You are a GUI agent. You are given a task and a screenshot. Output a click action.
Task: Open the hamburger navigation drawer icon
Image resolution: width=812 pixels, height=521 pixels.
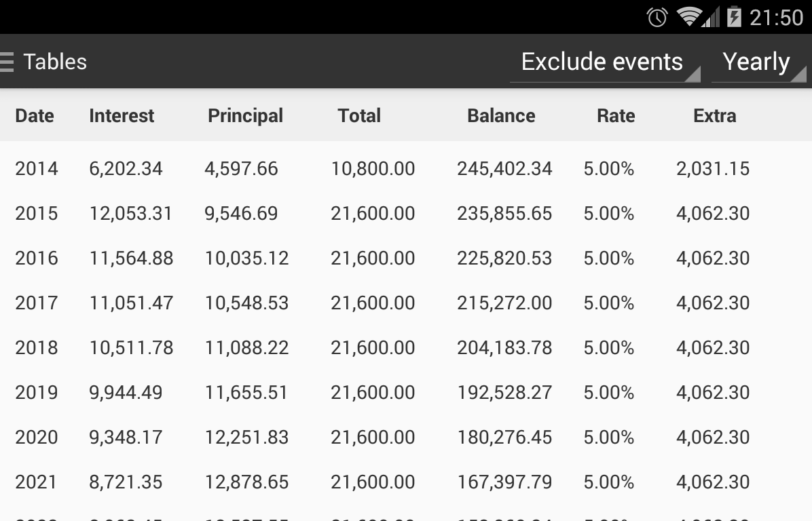point(7,62)
